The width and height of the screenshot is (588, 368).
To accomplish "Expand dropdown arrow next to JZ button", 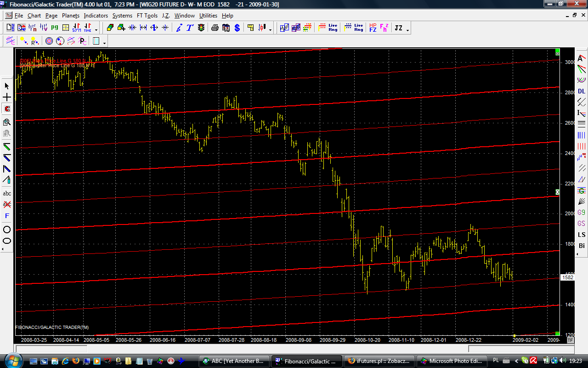I will point(407,30).
